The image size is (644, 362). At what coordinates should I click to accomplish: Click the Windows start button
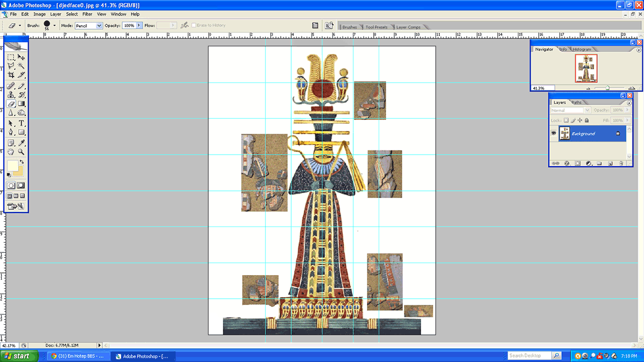pyautogui.click(x=19, y=356)
